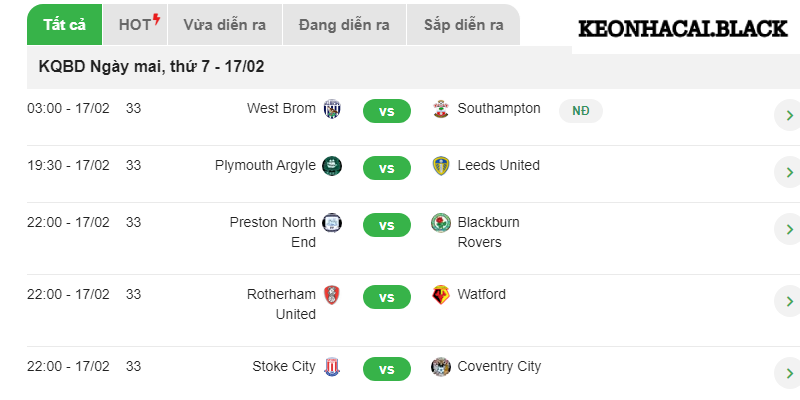The image size is (800, 400).
Task: Expand the West Brom match row arrow
Action: (787, 116)
